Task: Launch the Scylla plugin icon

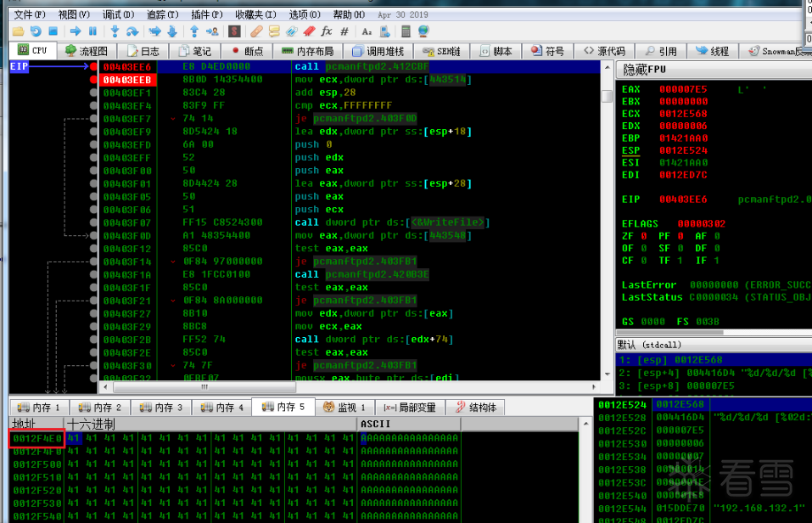Action: tap(234, 31)
